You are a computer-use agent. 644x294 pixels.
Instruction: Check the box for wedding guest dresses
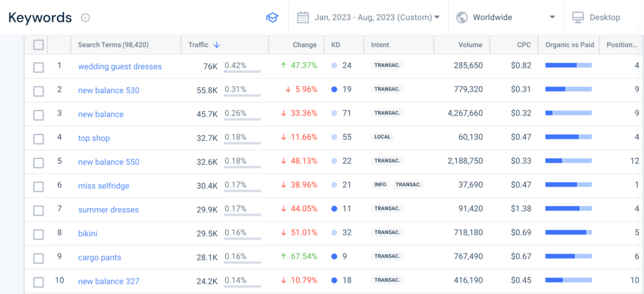click(38, 67)
